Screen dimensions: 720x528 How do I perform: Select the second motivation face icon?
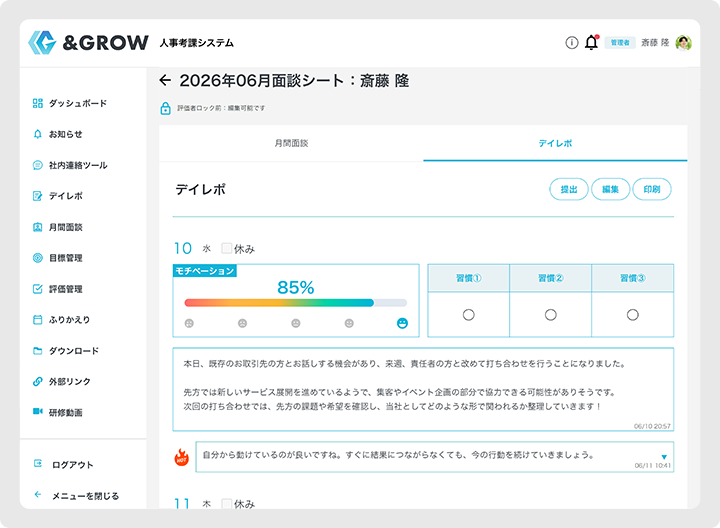[x=242, y=323]
